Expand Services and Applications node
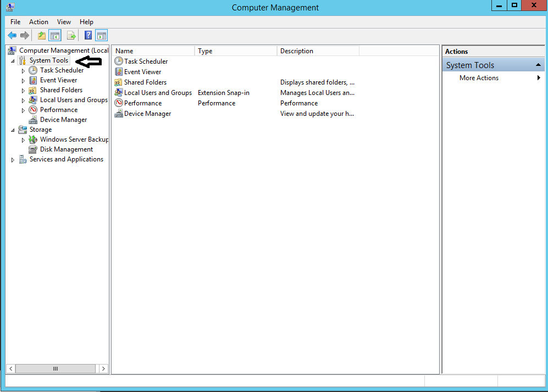548x392 pixels. click(13, 160)
